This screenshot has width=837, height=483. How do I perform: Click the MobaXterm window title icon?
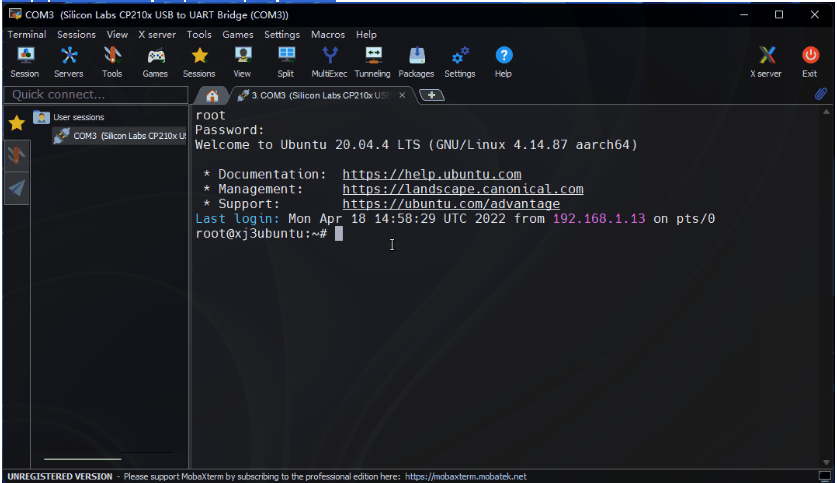(15, 14)
